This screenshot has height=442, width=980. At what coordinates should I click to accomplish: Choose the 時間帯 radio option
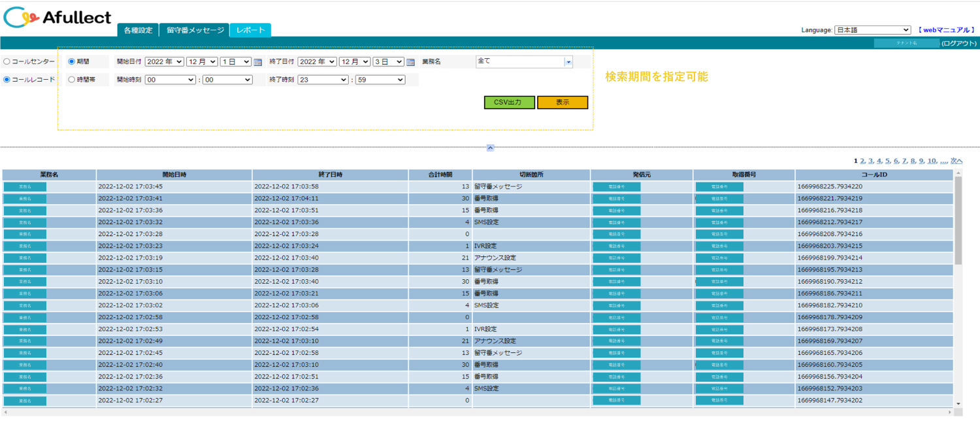[72, 80]
